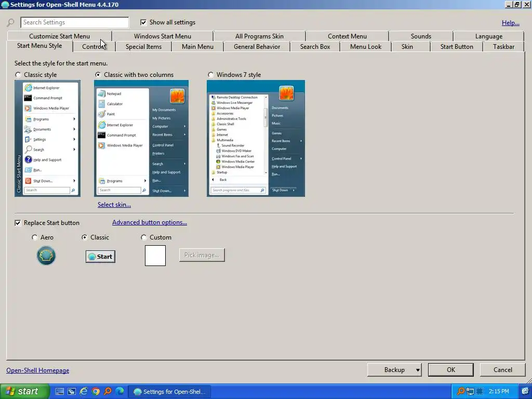Choose the Windows 7 style radio button
Image resolution: width=532 pixels, height=399 pixels.
[x=211, y=75]
